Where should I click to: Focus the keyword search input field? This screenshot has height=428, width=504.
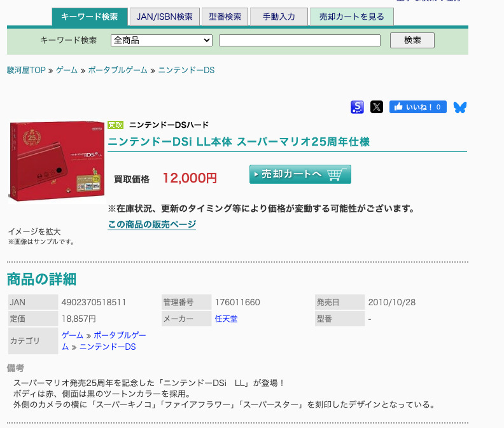tap(300, 41)
